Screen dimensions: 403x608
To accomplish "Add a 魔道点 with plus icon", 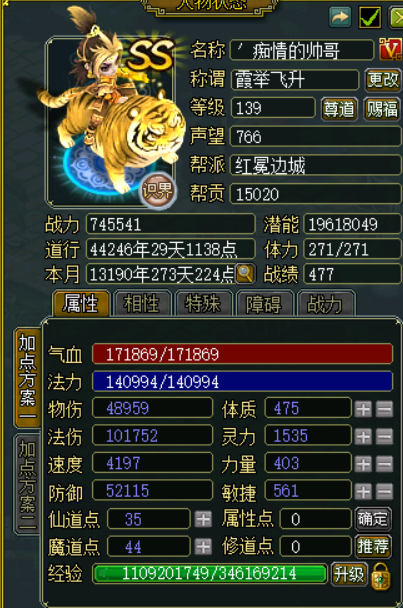I will pyautogui.click(x=203, y=547).
